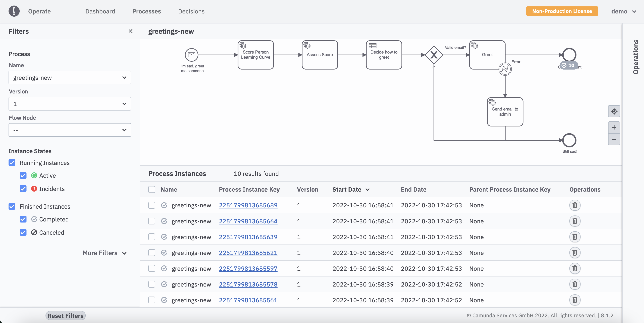Select all instances via header checkbox
The width and height of the screenshot is (644, 323).
(152, 189)
